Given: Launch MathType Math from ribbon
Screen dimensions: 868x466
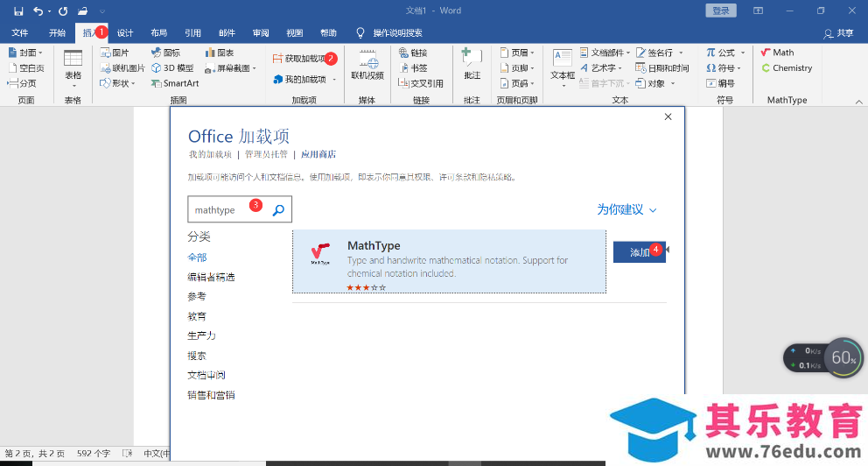Looking at the screenshot, I should [x=777, y=53].
